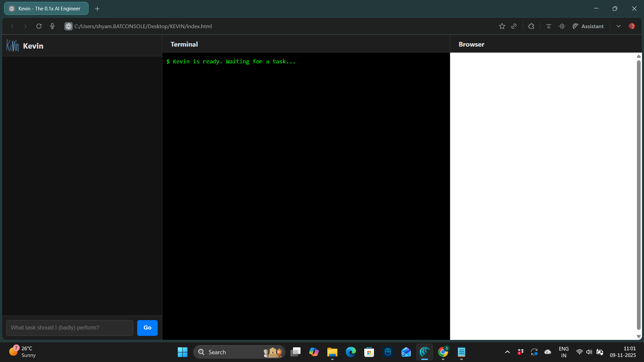644x362 pixels.
Task: Show hidden system tray icons
Action: (x=507, y=352)
